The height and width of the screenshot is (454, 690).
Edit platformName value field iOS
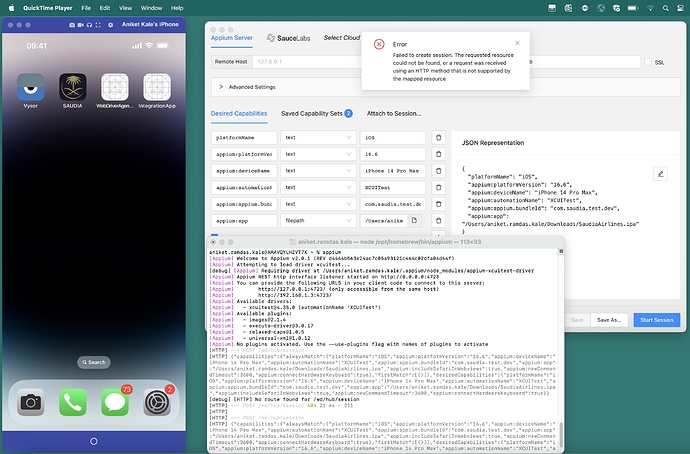coord(393,138)
